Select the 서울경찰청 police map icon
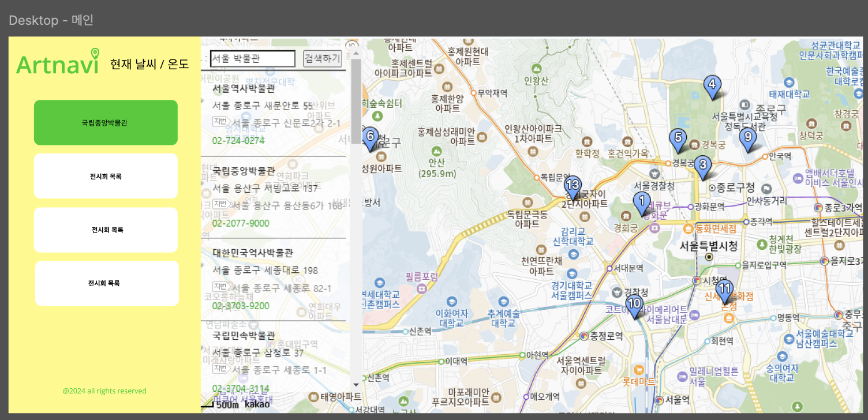The width and height of the screenshot is (868, 420). (x=654, y=173)
